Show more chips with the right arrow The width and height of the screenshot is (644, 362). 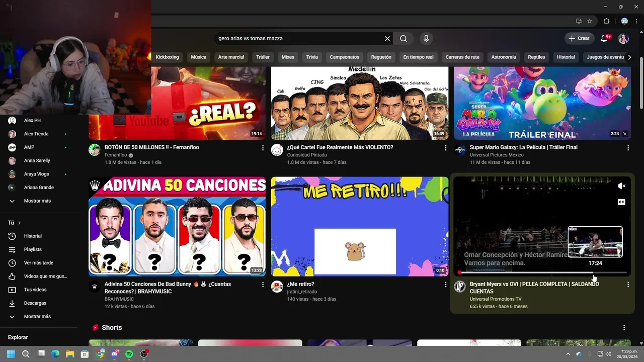click(629, 57)
